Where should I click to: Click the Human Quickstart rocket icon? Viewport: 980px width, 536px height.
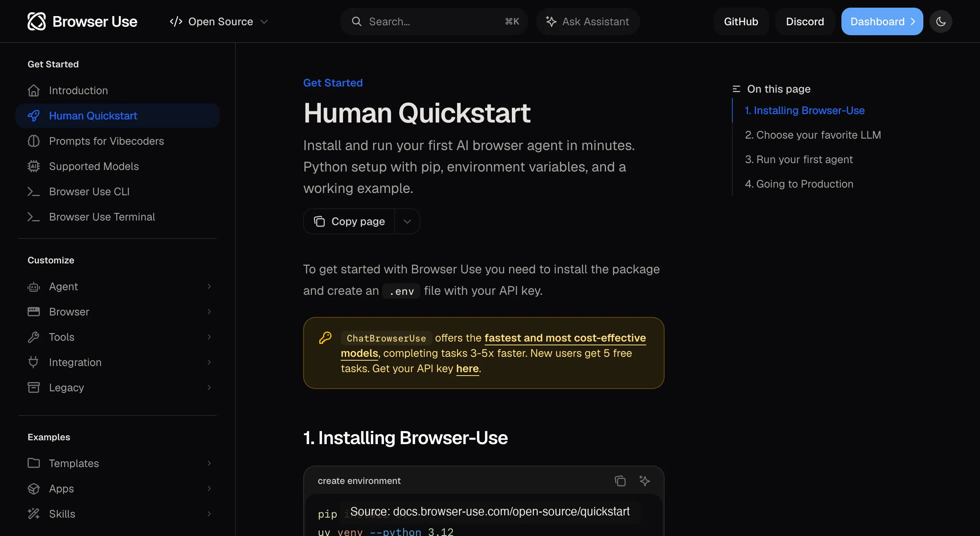34,116
